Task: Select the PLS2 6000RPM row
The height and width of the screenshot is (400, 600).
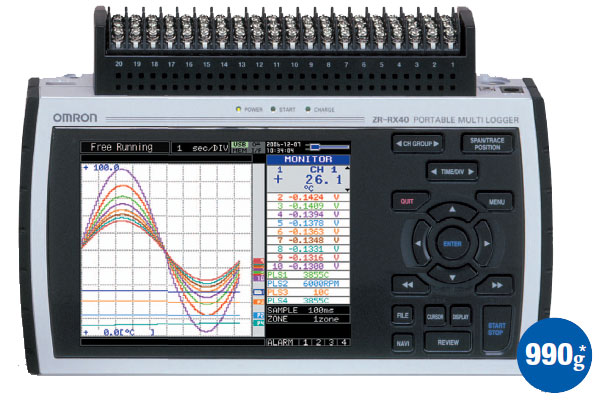Action: click(308, 284)
